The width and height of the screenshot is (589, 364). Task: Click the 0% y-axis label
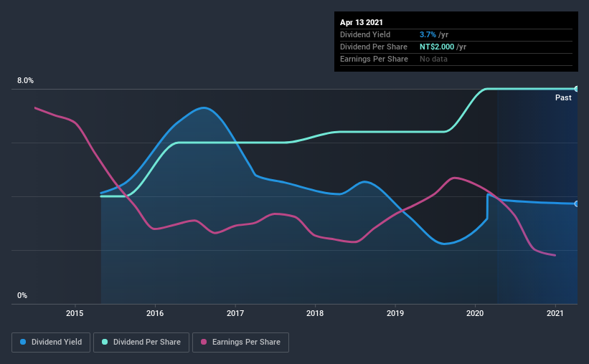click(x=22, y=296)
